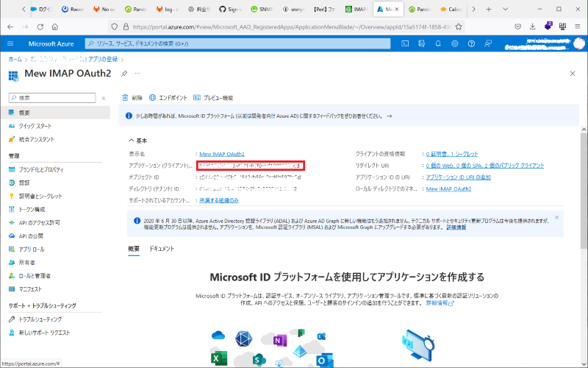Collapse the sidebar with the double chevron
This screenshot has height=368, width=588.
point(104,97)
